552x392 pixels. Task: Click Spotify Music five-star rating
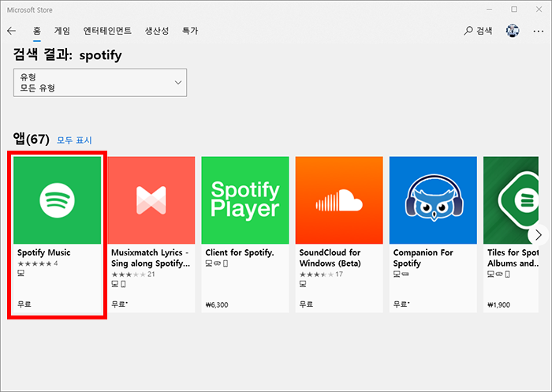coord(38,263)
